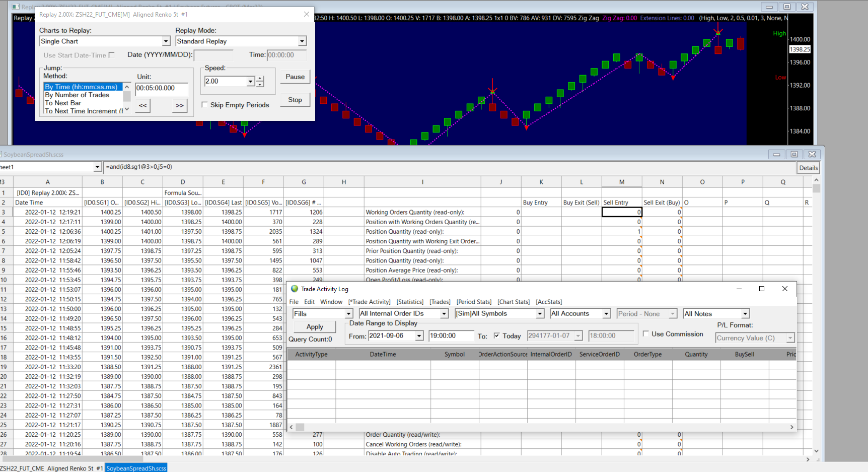Select the [*Trade Activity] tab
Viewport: 868px width, 472px height.
click(370, 302)
